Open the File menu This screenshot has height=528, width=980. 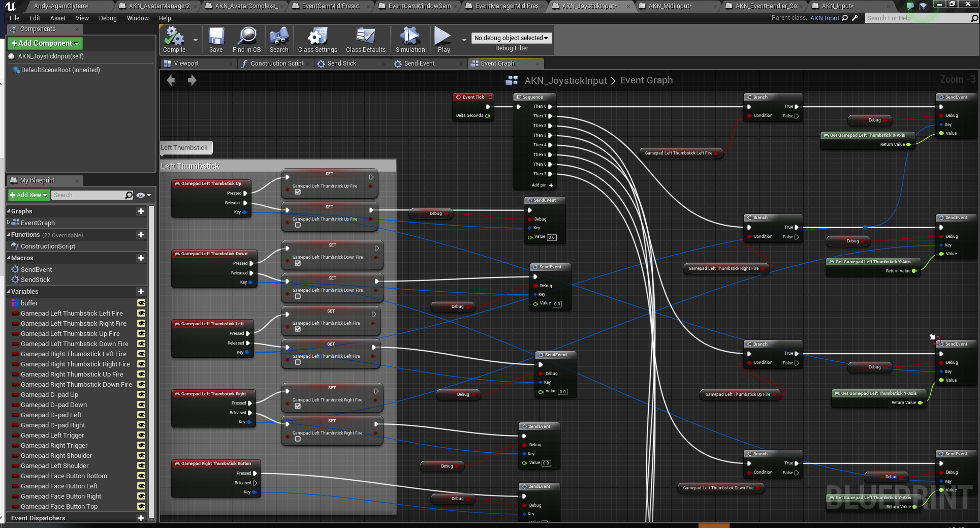click(x=15, y=18)
